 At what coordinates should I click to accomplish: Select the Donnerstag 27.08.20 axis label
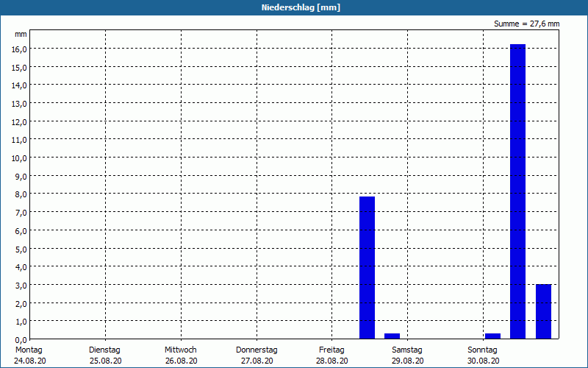(257, 355)
